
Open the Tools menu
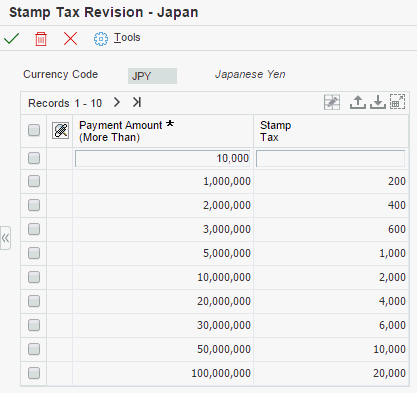point(127,37)
